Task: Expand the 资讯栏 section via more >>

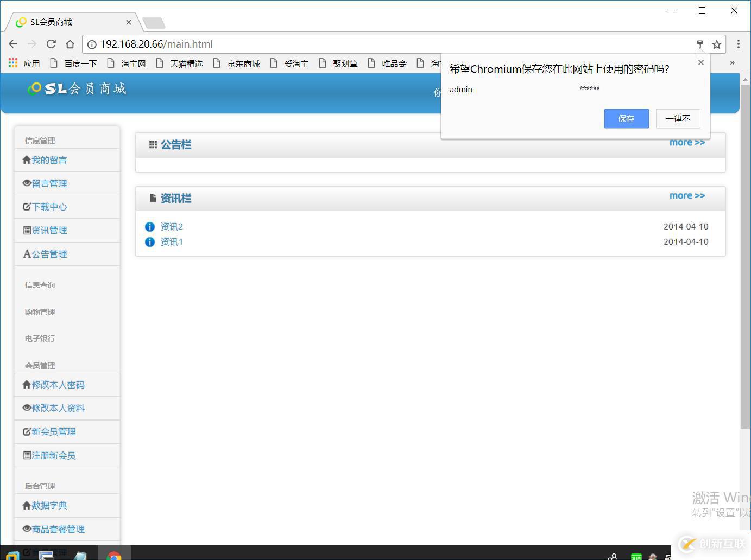Action: pyautogui.click(x=687, y=196)
